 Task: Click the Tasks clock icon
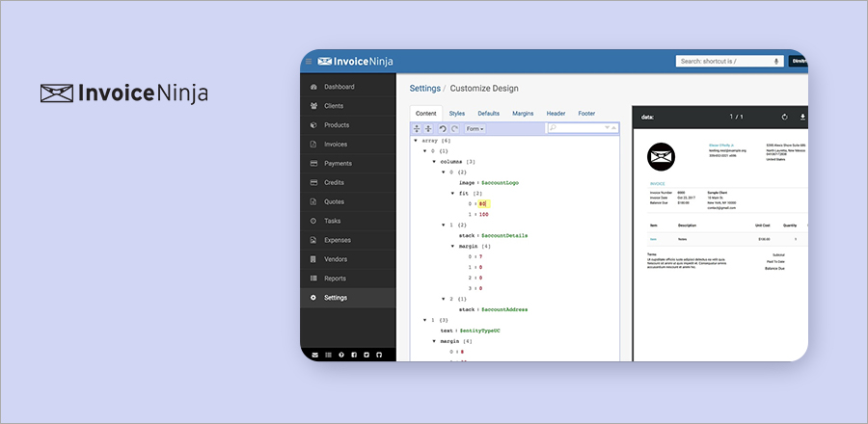[x=313, y=221]
